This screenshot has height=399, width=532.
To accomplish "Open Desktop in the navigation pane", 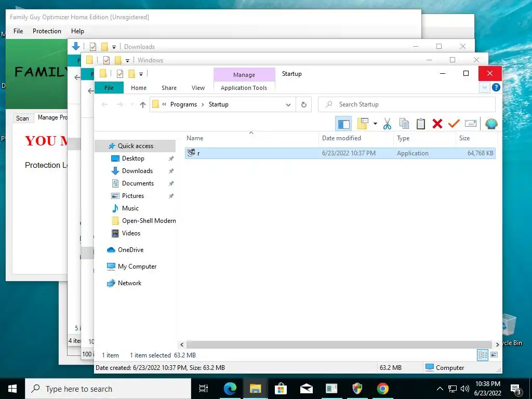I will (132, 158).
